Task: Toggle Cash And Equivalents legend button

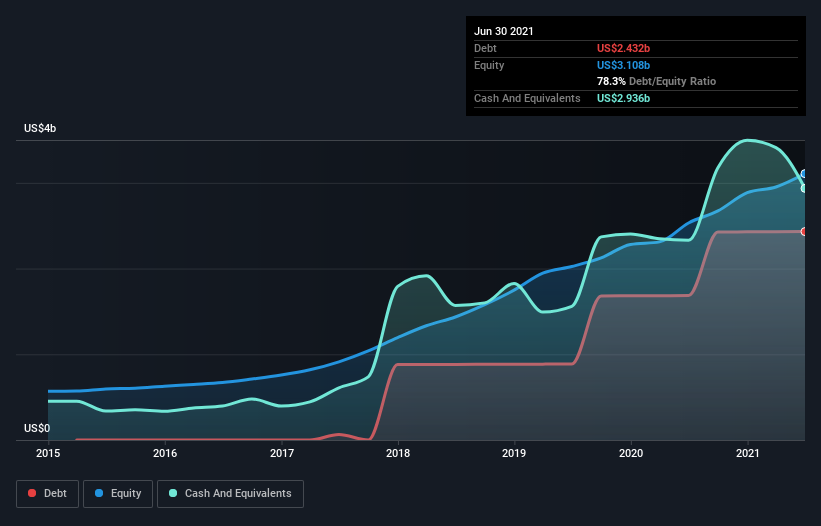Action: coord(230,494)
